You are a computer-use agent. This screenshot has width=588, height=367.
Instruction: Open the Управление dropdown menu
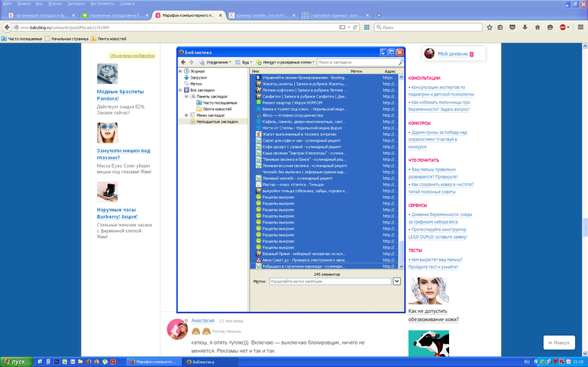218,62
